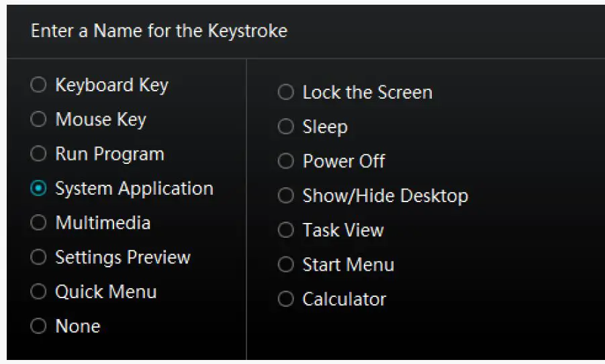The width and height of the screenshot is (605, 364).
Task: Switch to the Multimedia option
Action: tap(39, 223)
